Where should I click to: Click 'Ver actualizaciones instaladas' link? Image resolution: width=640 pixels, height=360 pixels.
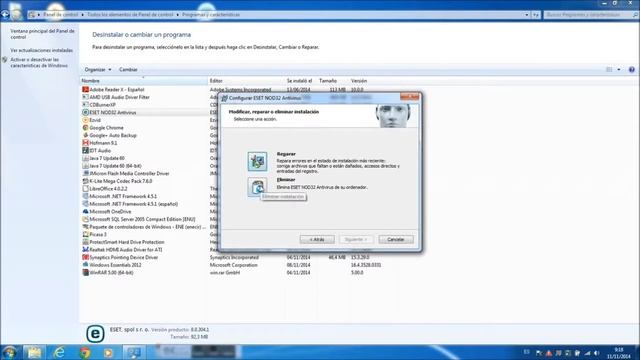pos(42,50)
